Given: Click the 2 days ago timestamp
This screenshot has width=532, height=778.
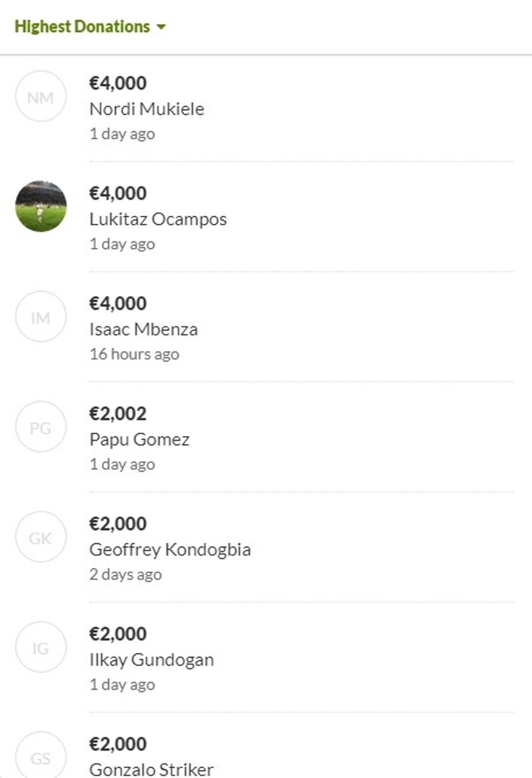Looking at the screenshot, I should (x=125, y=575).
